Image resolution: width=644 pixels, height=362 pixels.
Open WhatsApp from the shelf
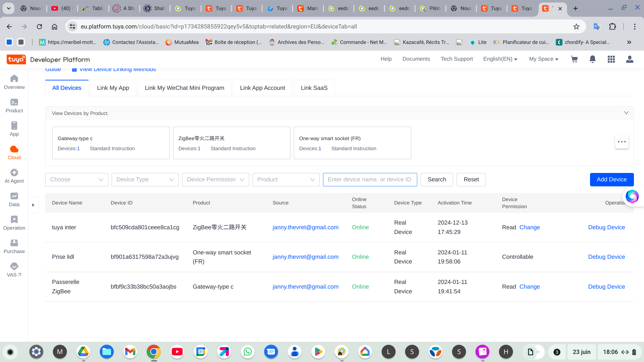pyautogui.click(x=248, y=352)
